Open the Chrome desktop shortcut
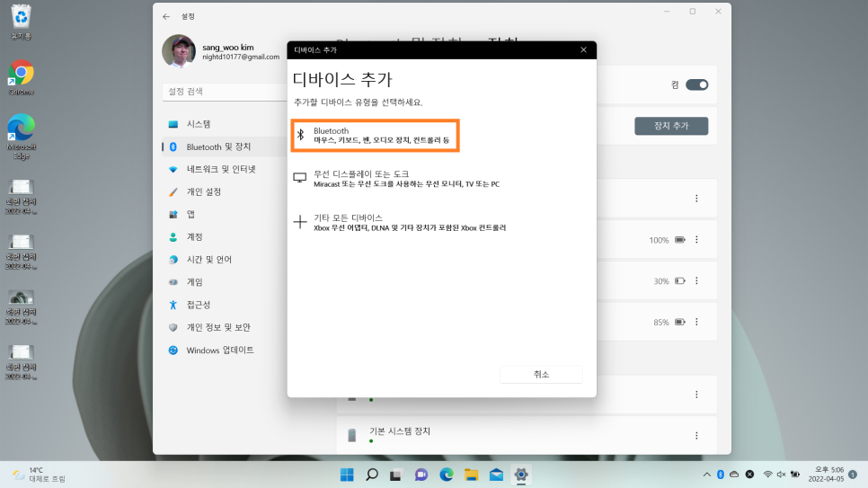Viewport: 868px width, 488px height. pyautogui.click(x=21, y=77)
